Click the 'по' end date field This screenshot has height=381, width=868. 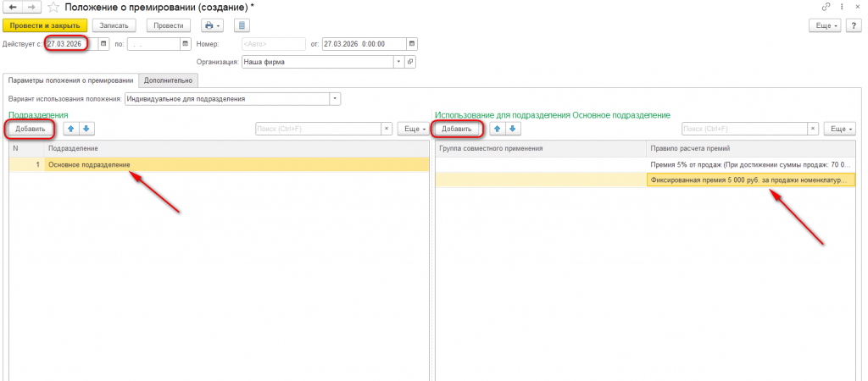tap(153, 44)
